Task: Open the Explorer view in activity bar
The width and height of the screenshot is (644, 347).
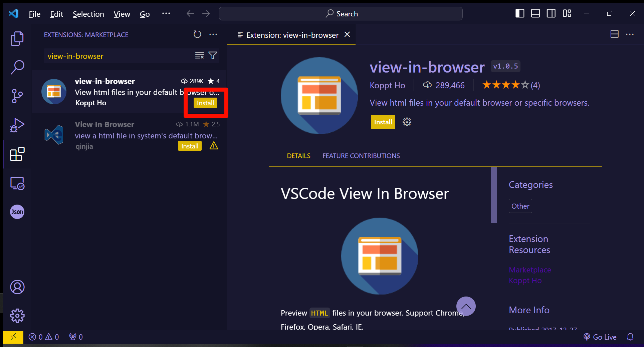Action: pos(17,38)
